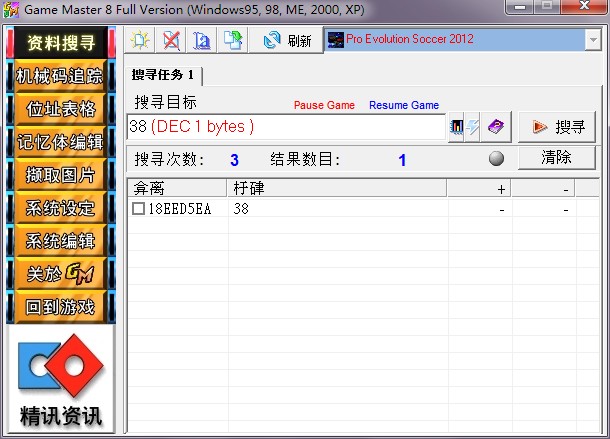Open 关於 GM about panel
This screenshot has height=439, width=610.
click(60, 274)
